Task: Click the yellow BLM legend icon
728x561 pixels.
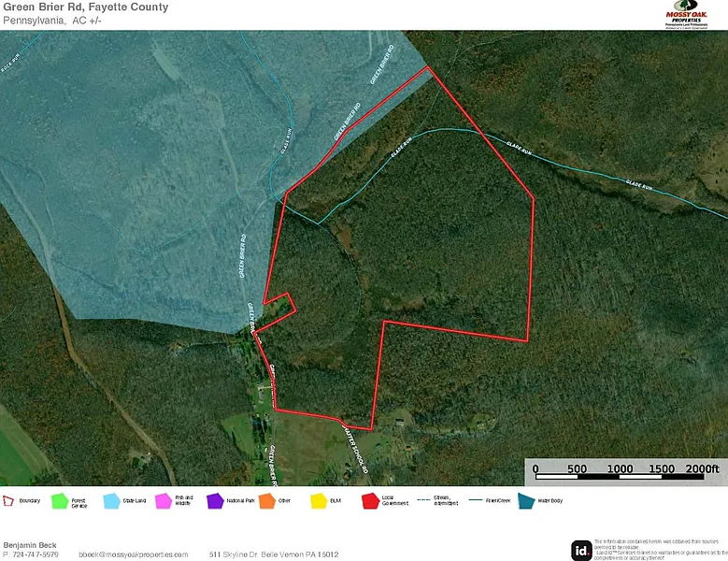Action: (x=319, y=500)
